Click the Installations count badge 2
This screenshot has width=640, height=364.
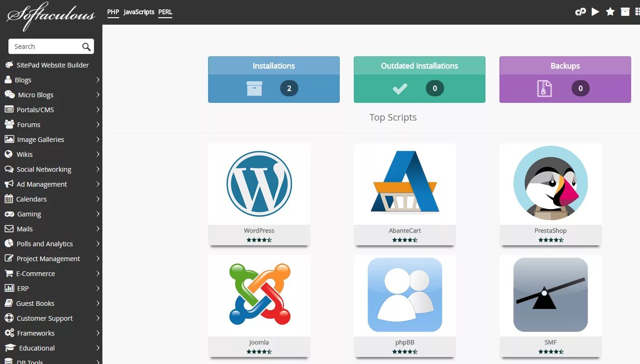pos(289,88)
